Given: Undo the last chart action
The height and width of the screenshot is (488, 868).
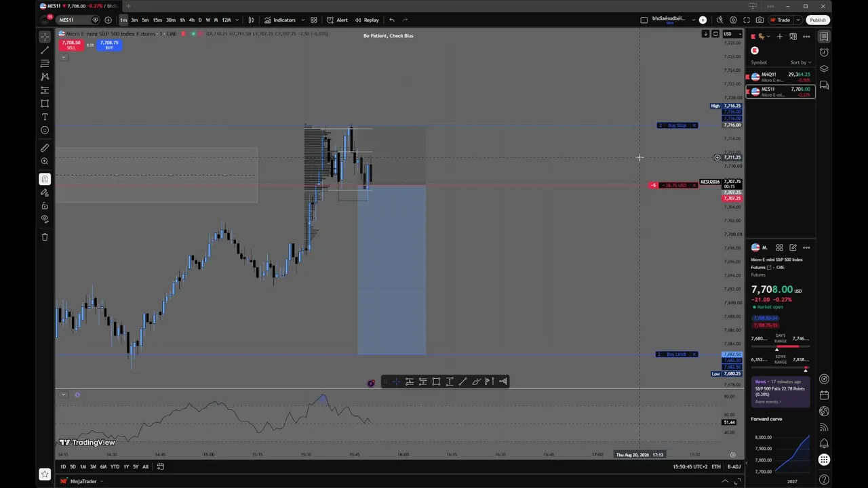Looking at the screenshot, I should coord(392,20).
